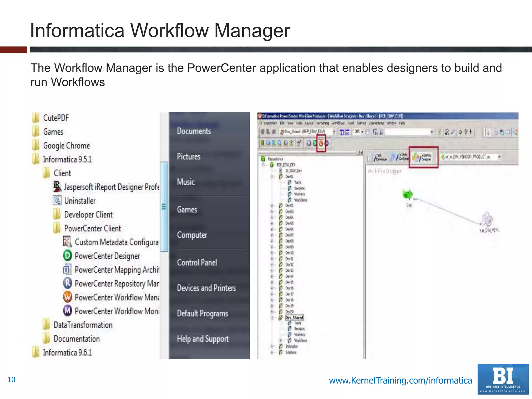Screen dimensions: 532x399
Task: Launch PowerCenter Designer from the program list
Action: [x=101, y=256]
